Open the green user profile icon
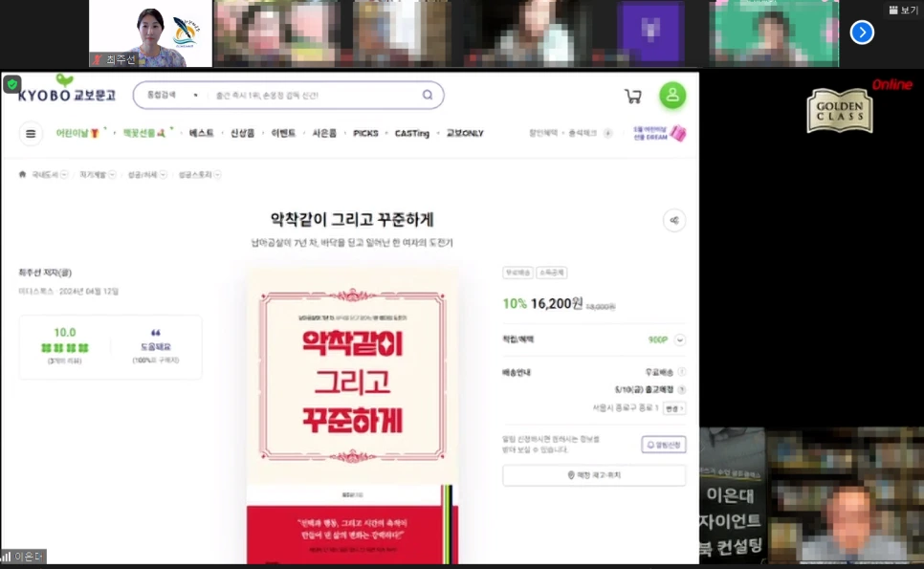 tap(672, 95)
